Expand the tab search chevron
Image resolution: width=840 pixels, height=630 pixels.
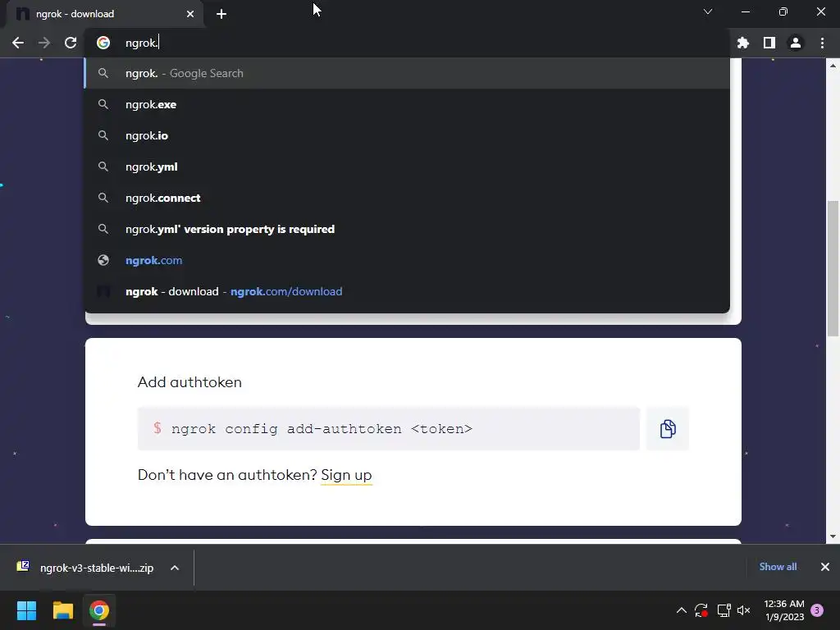coord(708,11)
